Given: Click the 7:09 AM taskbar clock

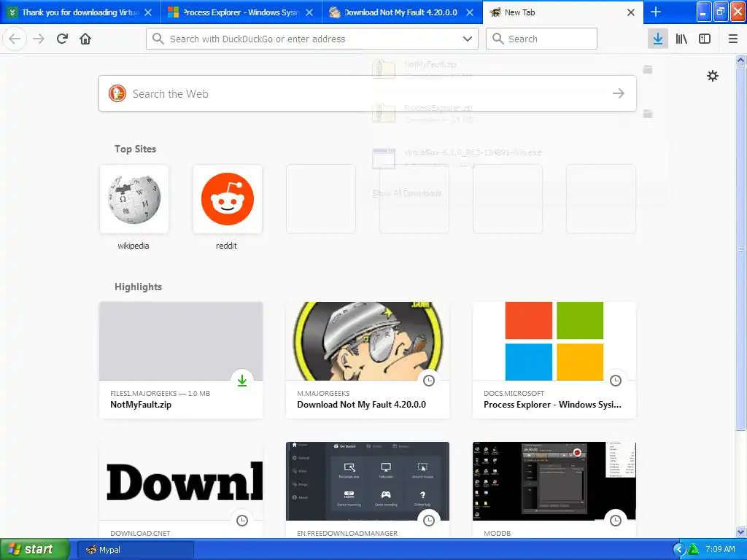Looking at the screenshot, I should [x=720, y=549].
